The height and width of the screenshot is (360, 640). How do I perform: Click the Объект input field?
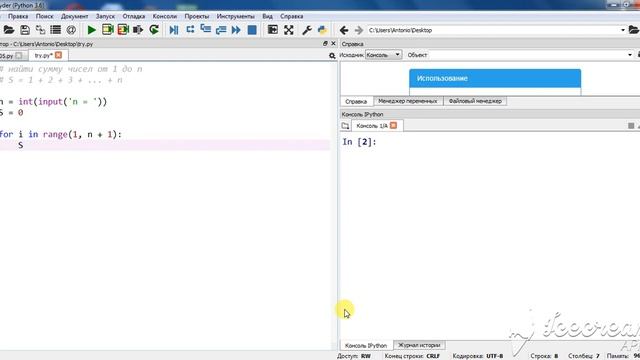coord(527,55)
